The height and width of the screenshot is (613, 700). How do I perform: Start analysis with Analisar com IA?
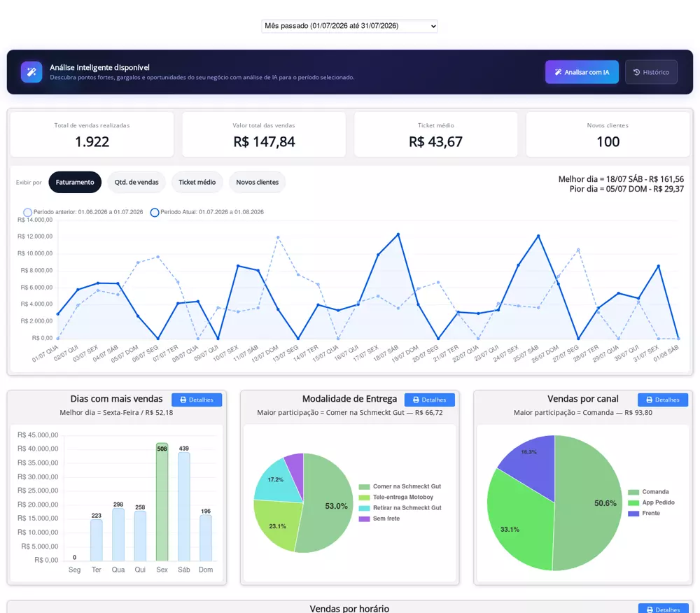(582, 72)
